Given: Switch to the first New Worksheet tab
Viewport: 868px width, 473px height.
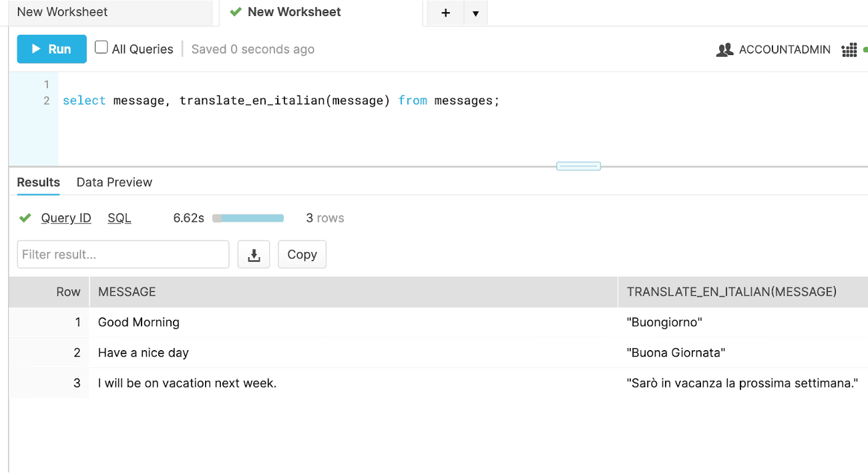Looking at the screenshot, I should point(62,12).
